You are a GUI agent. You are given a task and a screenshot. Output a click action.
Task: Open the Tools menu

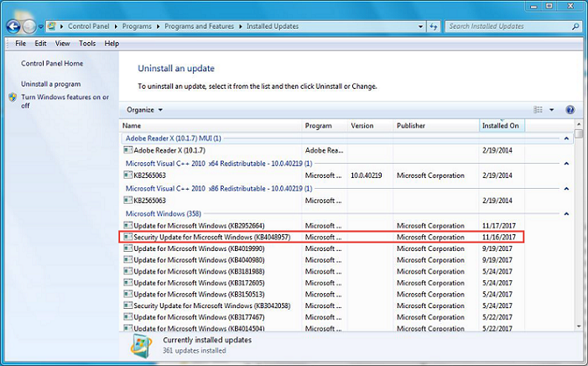pyautogui.click(x=86, y=44)
